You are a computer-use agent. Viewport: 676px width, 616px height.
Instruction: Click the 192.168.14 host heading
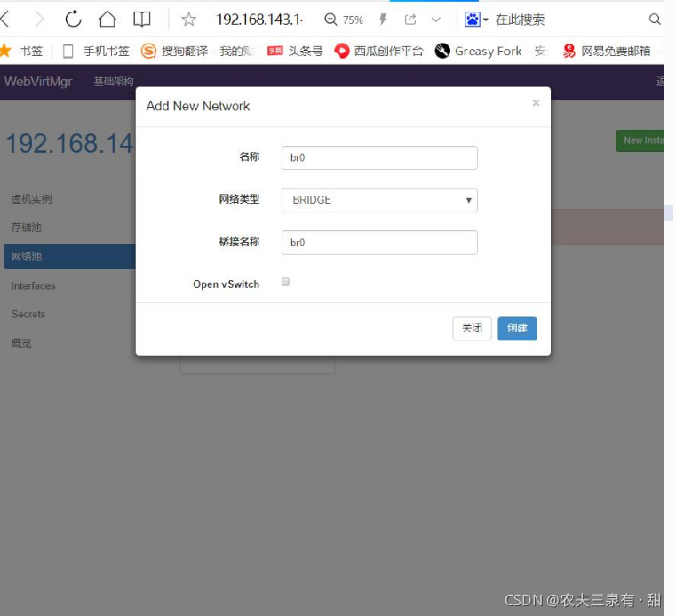click(70, 143)
